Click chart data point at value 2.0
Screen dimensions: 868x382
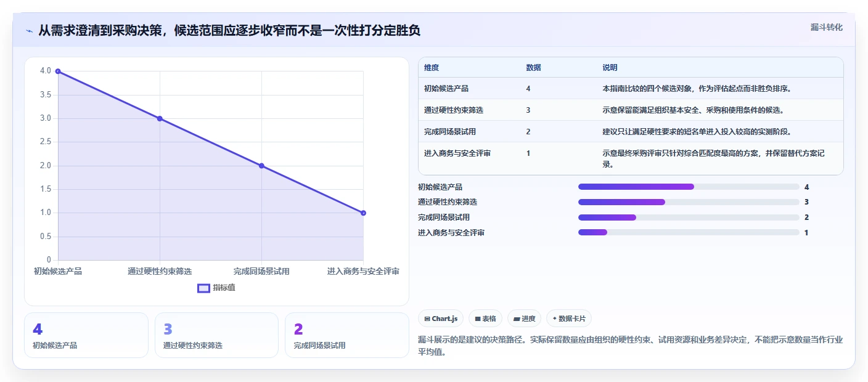(x=261, y=166)
